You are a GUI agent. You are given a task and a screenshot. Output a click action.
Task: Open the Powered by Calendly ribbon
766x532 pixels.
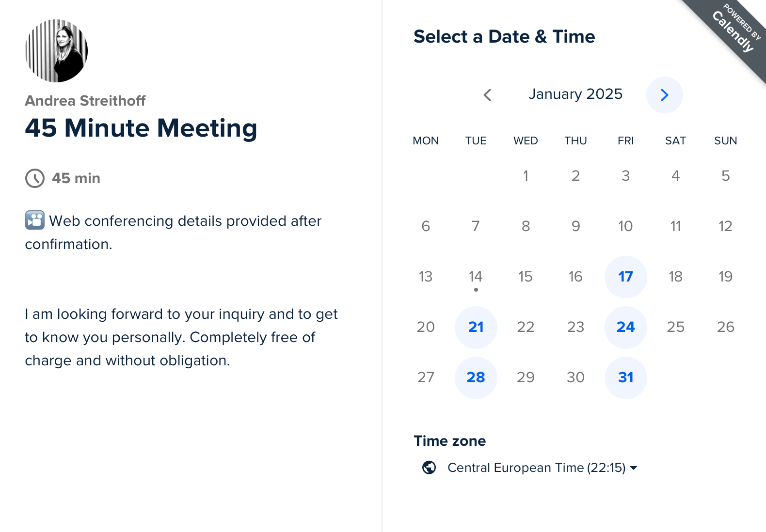coord(735,30)
